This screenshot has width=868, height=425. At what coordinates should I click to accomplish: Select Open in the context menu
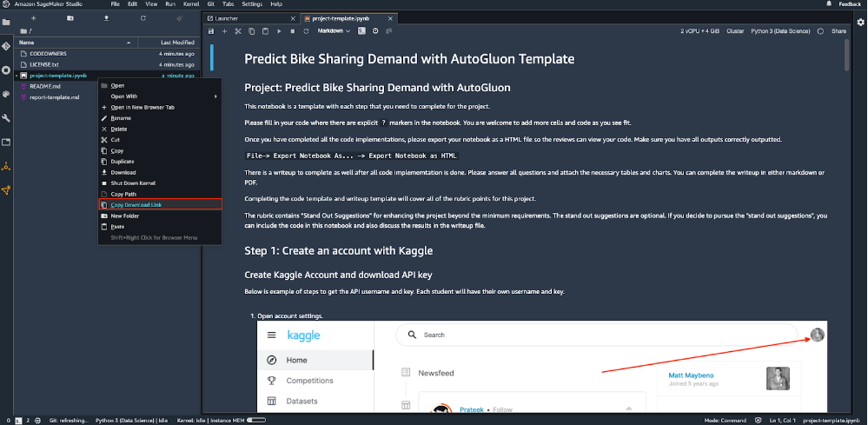[x=160, y=86]
